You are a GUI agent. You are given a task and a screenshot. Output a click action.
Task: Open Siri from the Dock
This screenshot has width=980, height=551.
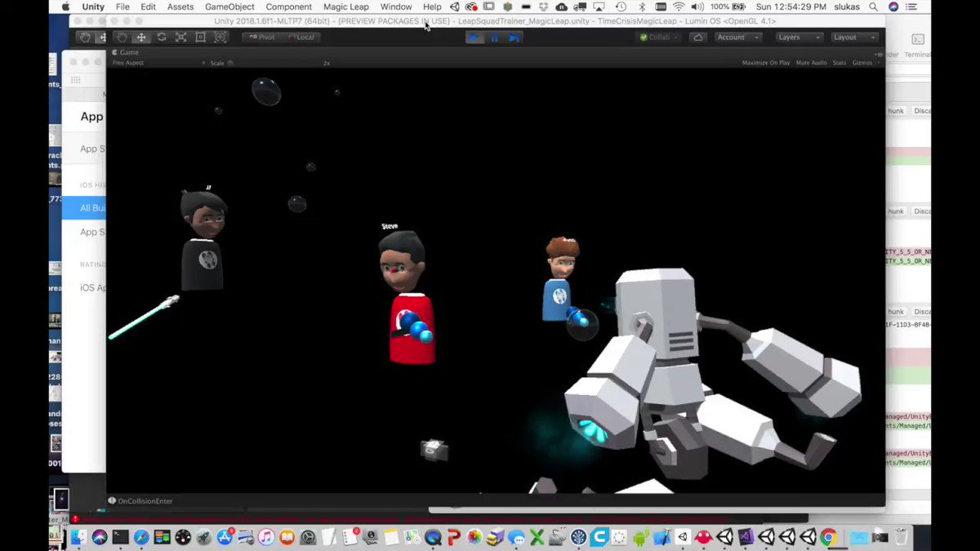coord(100,537)
